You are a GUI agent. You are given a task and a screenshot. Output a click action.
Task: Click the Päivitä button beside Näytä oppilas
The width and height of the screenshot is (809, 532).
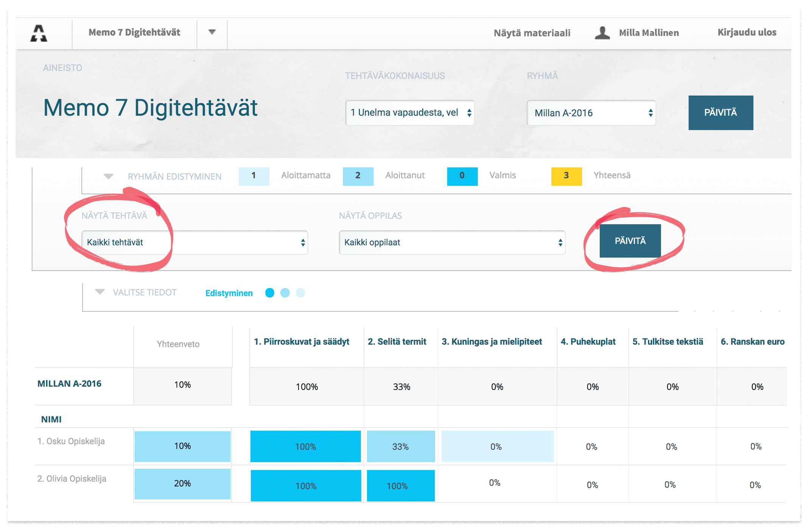[630, 241]
